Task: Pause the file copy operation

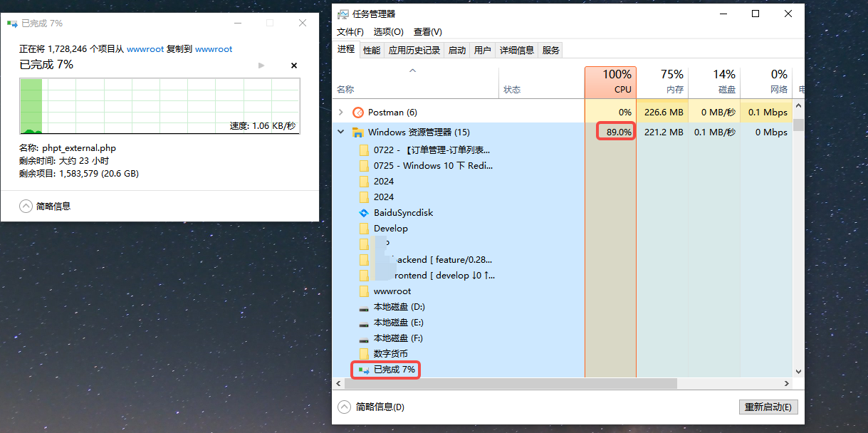Action: pos(261,66)
